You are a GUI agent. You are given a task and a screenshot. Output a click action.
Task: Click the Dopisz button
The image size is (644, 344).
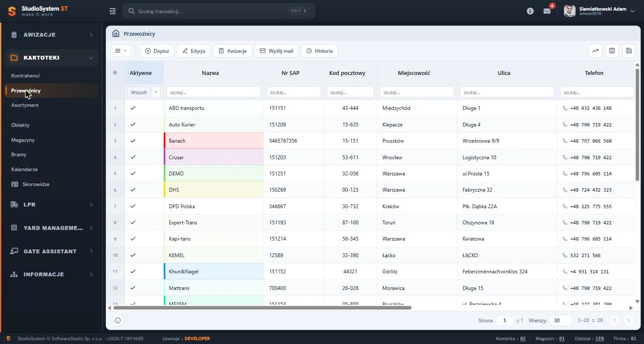(x=157, y=51)
